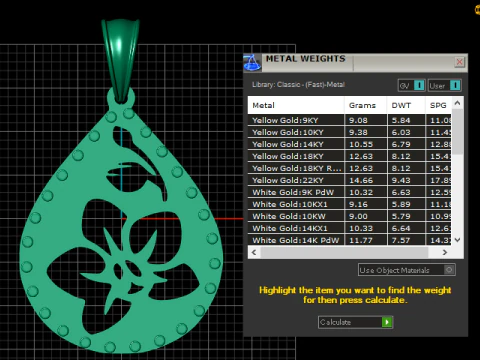Select the White Gold:14KX1 row
Image resolution: width=480 pixels, height=360 pixels.
[x=349, y=228]
